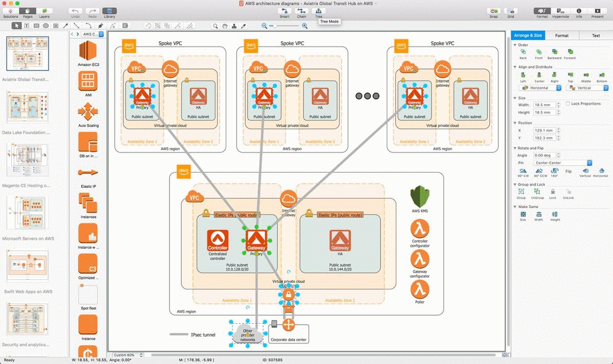Collapse the Align and Distribute section
613x364 pixels.
click(515, 67)
